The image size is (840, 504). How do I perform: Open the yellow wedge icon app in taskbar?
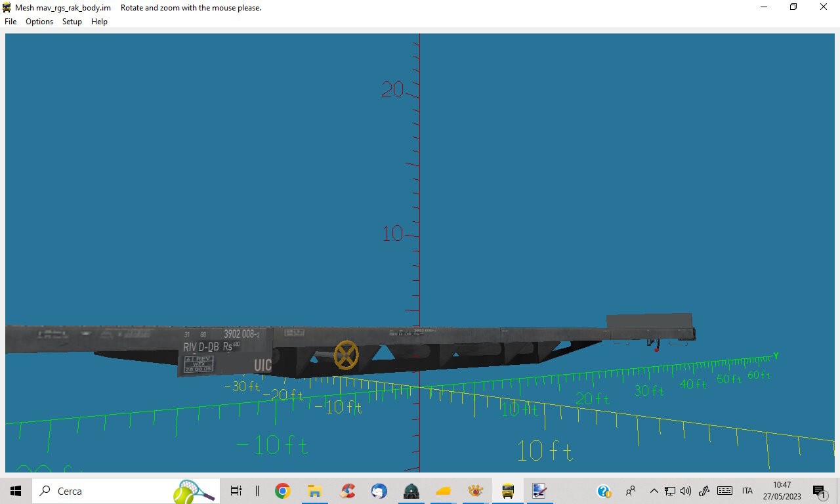click(x=444, y=491)
